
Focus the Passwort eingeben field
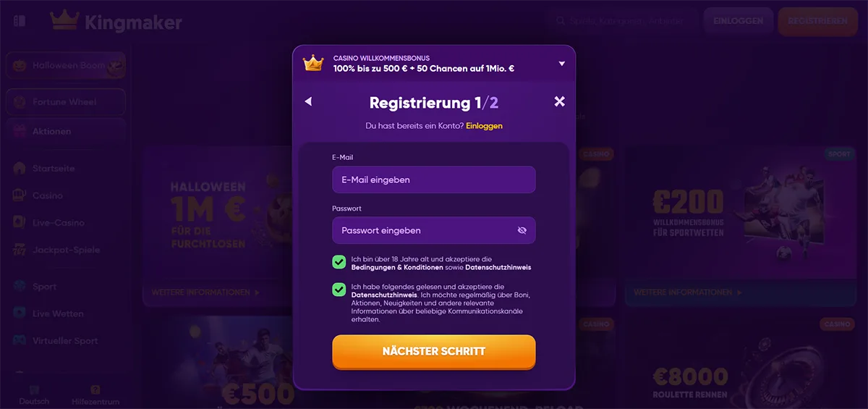pos(434,230)
